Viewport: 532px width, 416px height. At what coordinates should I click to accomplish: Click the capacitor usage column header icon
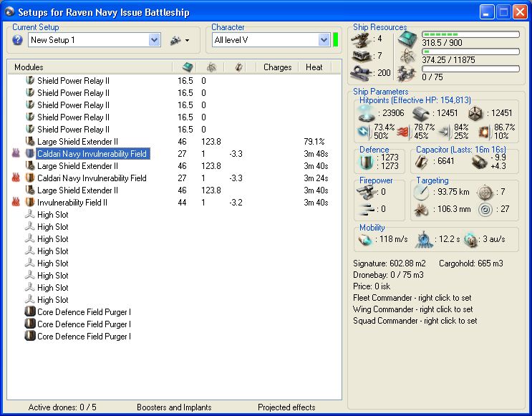click(x=238, y=67)
